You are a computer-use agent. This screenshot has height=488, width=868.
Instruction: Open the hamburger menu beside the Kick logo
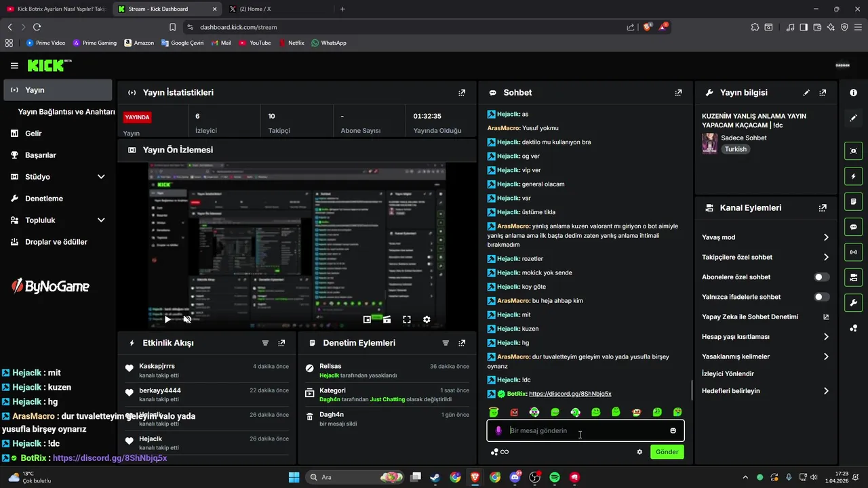tap(14, 66)
